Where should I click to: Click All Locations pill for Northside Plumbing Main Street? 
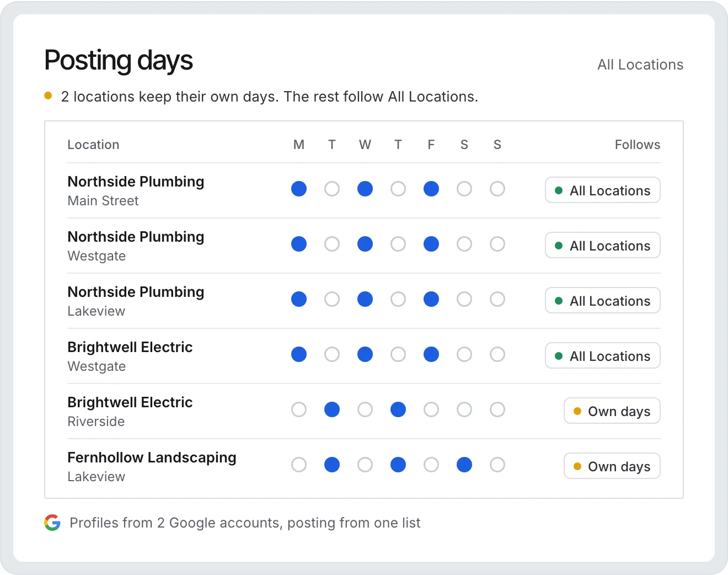click(x=603, y=190)
